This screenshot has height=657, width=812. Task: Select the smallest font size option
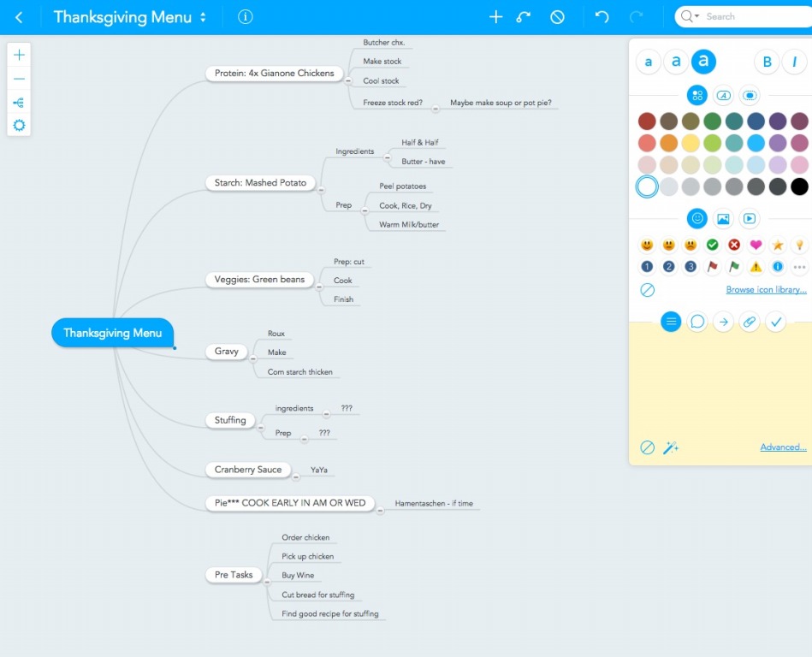pos(648,62)
